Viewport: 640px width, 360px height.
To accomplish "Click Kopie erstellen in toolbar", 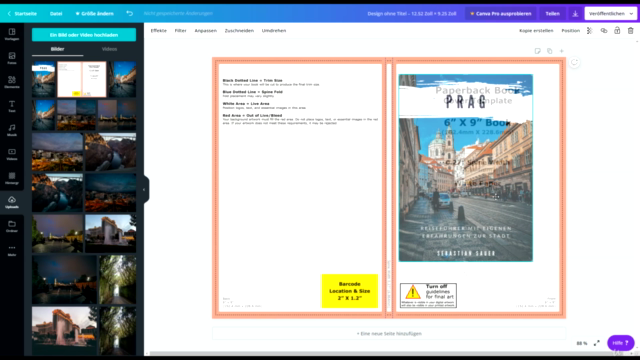I will (536, 31).
